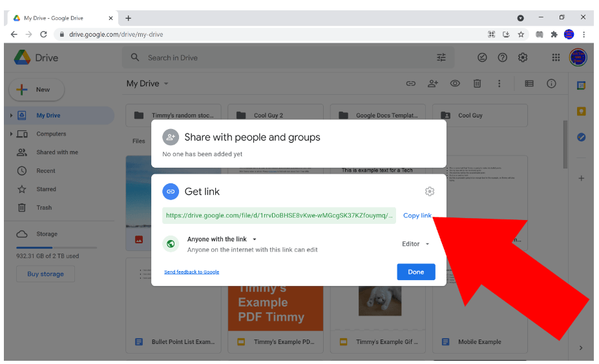Click the Google account avatar in Drive header

pyautogui.click(x=578, y=57)
